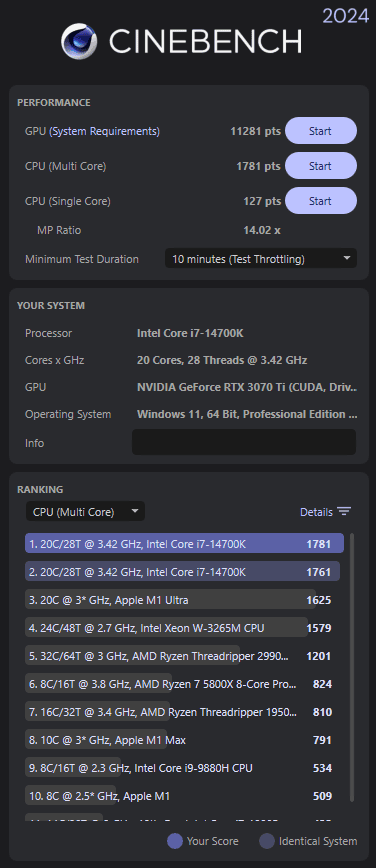Click the RANKING section heading
The width and height of the screenshot is (376, 868).
click(x=40, y=489)
